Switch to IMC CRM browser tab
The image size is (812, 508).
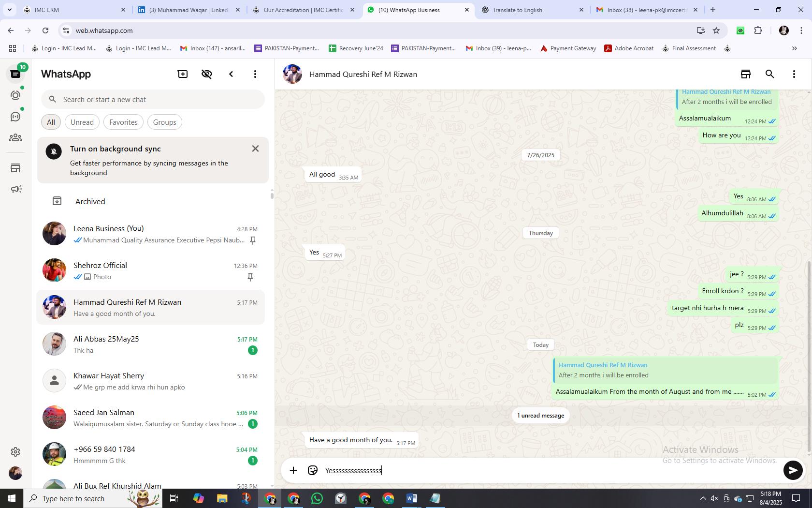click(x=74, y=10)
